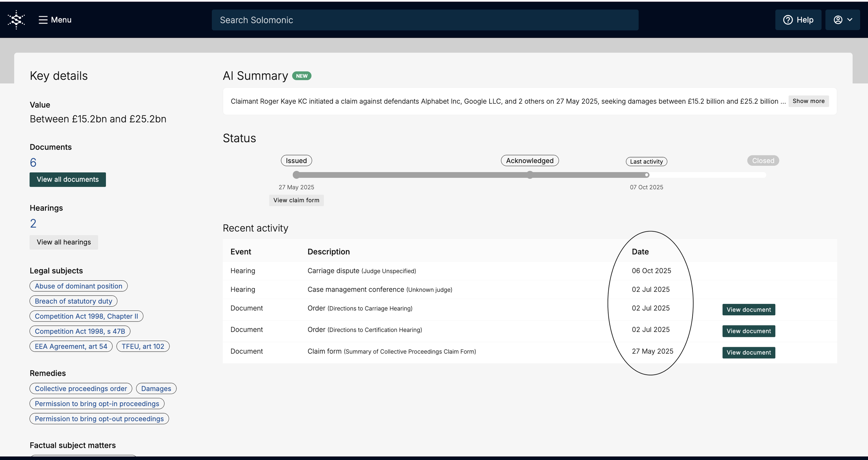The width and height of the screenshot is (868, 460).
Task: Click View all documents button
Action: (68, 179)
